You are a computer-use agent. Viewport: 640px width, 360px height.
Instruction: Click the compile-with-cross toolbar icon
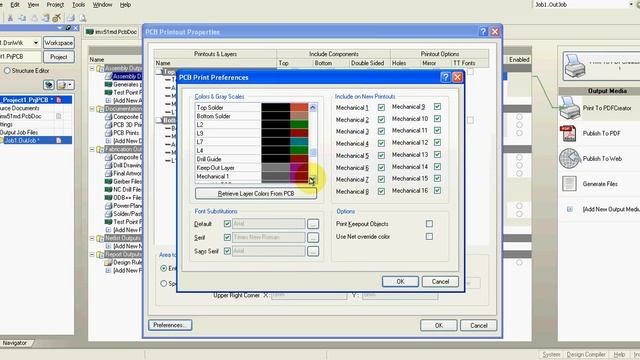(x=57, y=18)
